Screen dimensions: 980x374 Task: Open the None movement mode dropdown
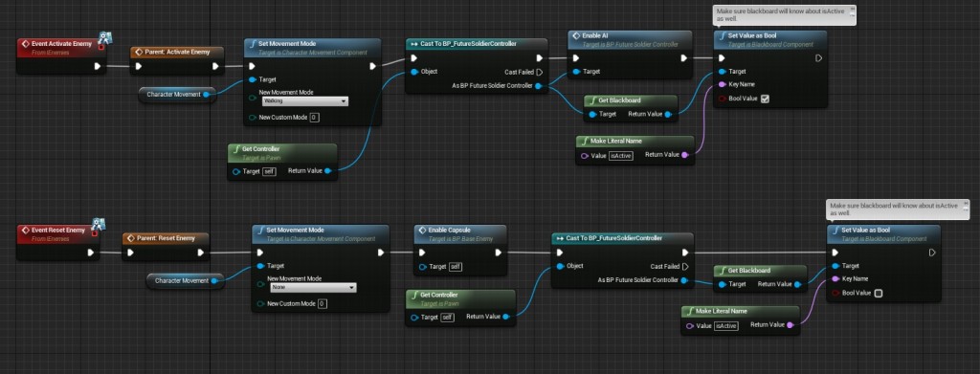[x=313, y=288]
